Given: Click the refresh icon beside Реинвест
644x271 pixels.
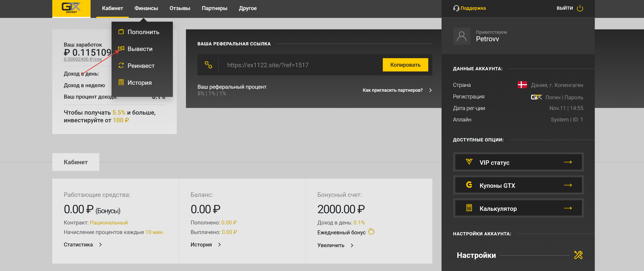Looking at the screenshot, I should click(x=121, y=65).
